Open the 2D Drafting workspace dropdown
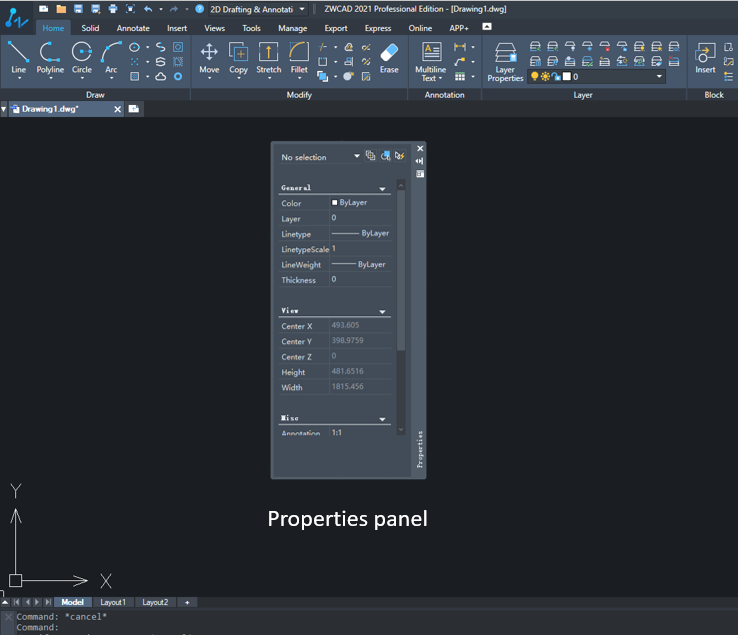This screenshot has height=636, width=738. click(302, 9)
